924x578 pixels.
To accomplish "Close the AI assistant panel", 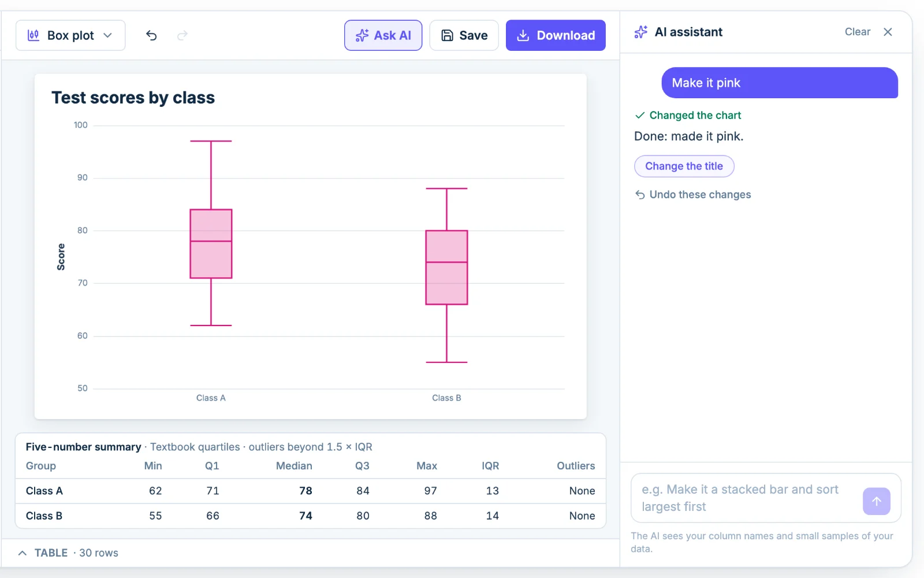I will click(x=888, y=32).
